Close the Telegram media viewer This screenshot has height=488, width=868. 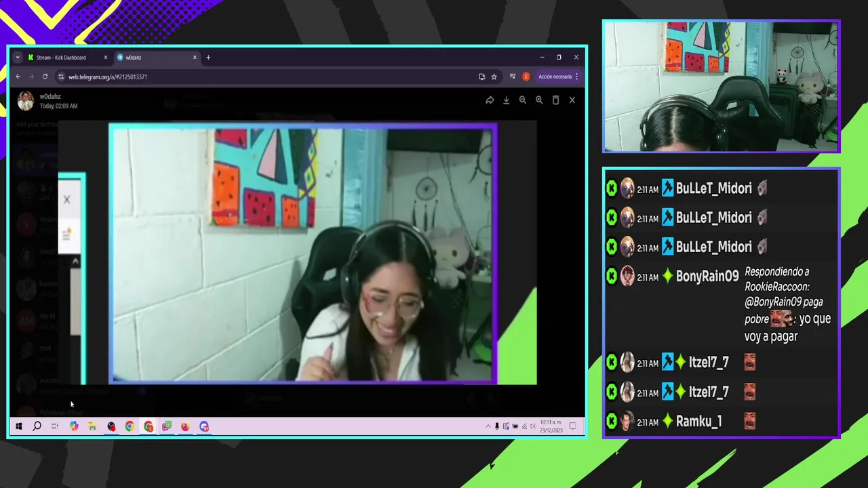pyautogui.click(x=572, y=100)
